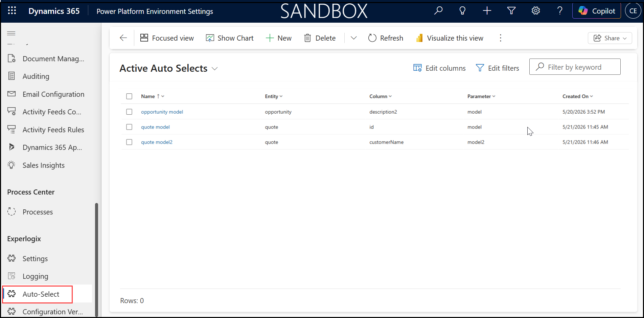Viewport: 644px width, 318px height.
Task: Open the Column column header menu
Action: point(381,96)
